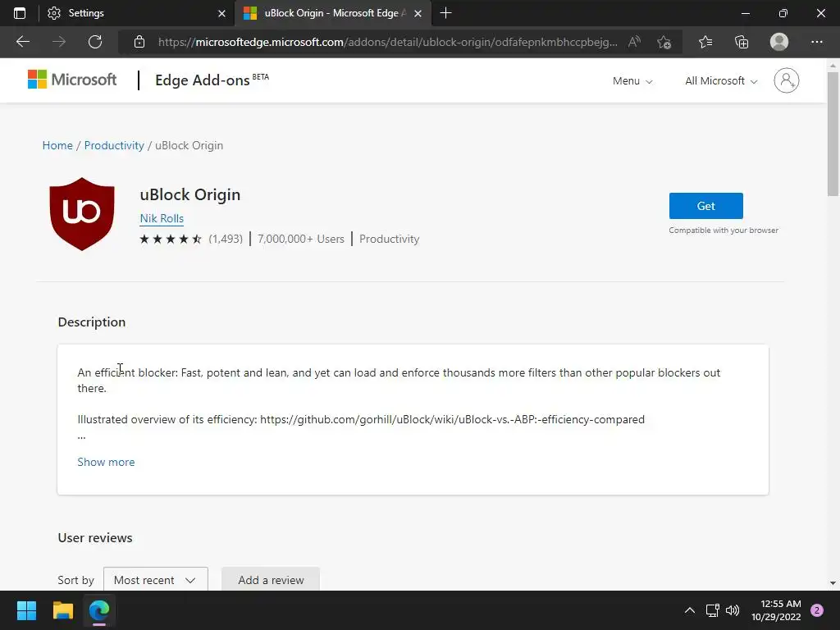Open Edge Settings and more menu

pos(816,42)
